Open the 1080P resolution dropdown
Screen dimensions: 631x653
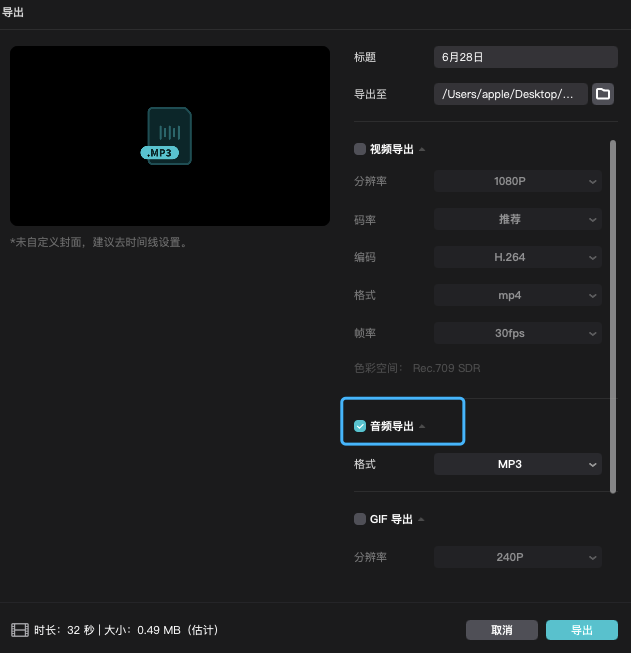click(518, 181)
